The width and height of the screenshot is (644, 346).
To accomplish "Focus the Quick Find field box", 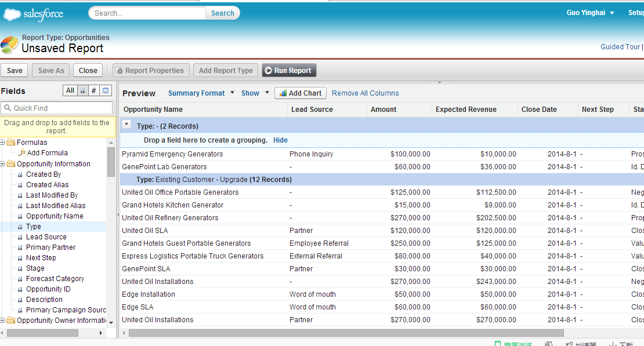I will (x=57, y=108).
